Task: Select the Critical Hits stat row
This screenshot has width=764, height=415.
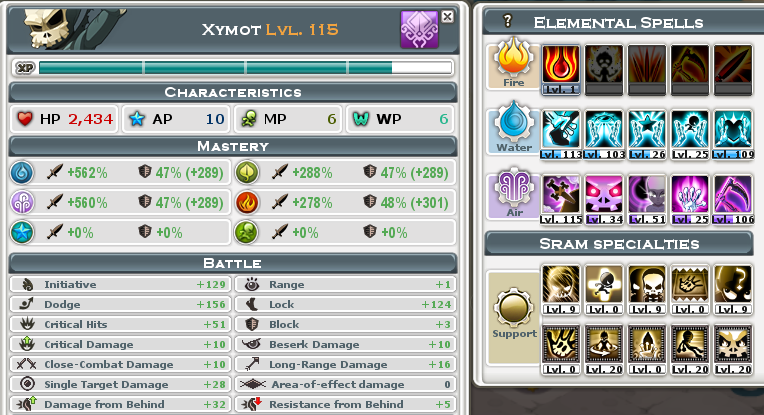Action: tap(120, 324)
